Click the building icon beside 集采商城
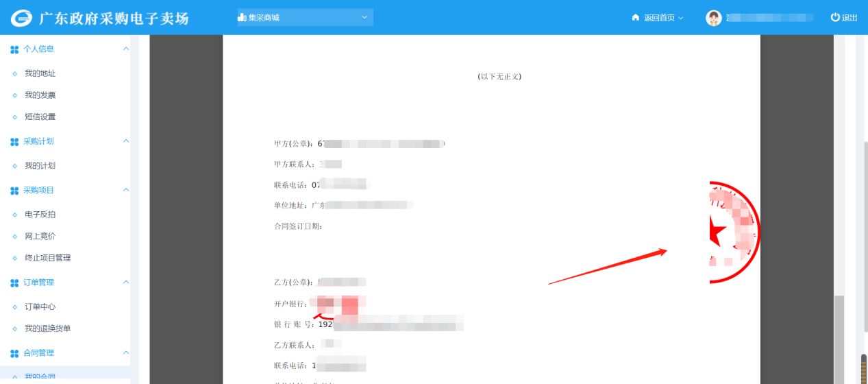 [x=242, y=18]
